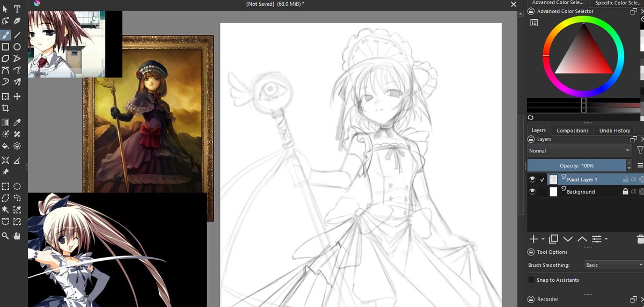
Task: Select the Ellipse shape tool
Action: (x=17, y=47)
